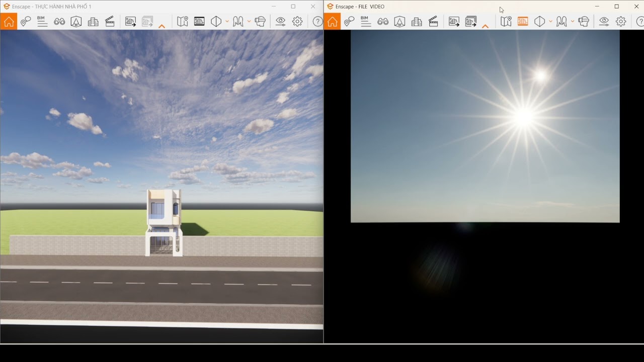
Task: Open General Settings gear in FILE VIDEO window
Action: (x=621, y=22)
